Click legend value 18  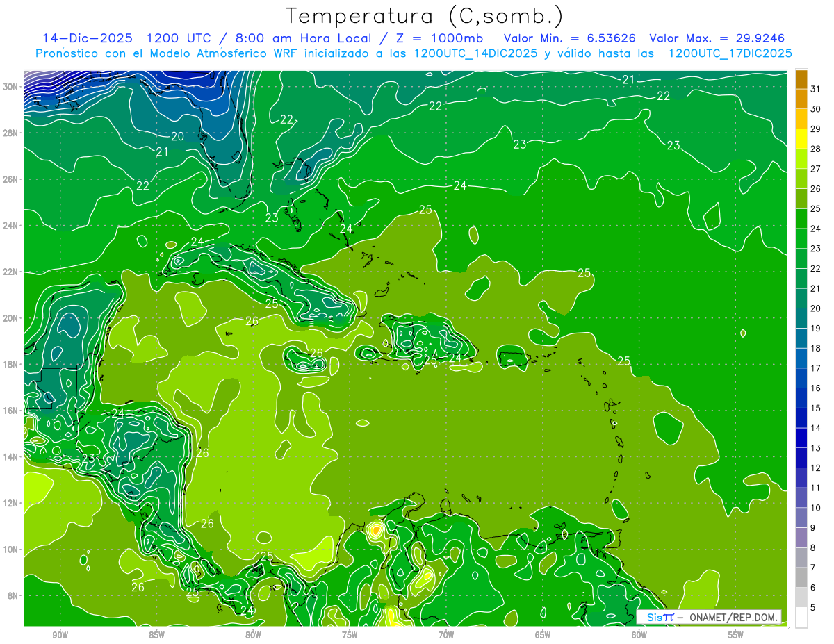(x=815, y=349)
